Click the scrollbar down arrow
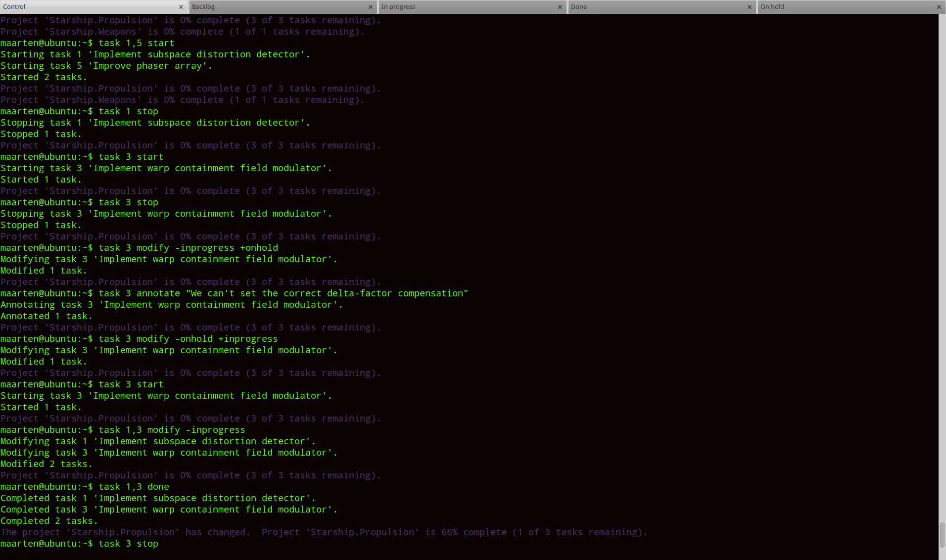The image size is (946, 560). pyautogui.click(x=942, y=556)
